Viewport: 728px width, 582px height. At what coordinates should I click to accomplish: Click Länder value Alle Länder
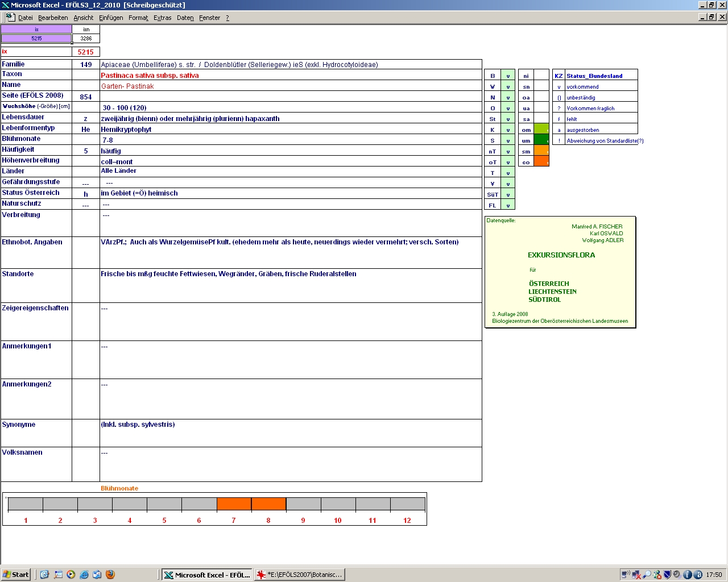click(118, 171)
